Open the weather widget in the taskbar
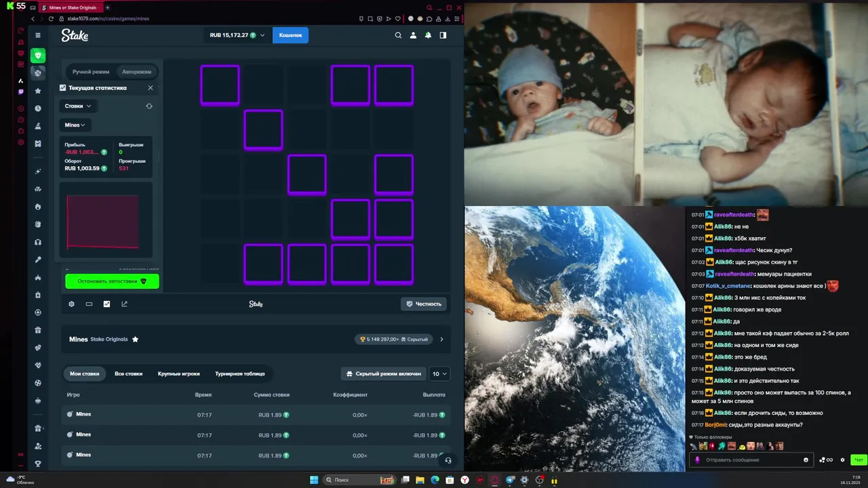This screenshot has width=868, height=488. point(20,480)
